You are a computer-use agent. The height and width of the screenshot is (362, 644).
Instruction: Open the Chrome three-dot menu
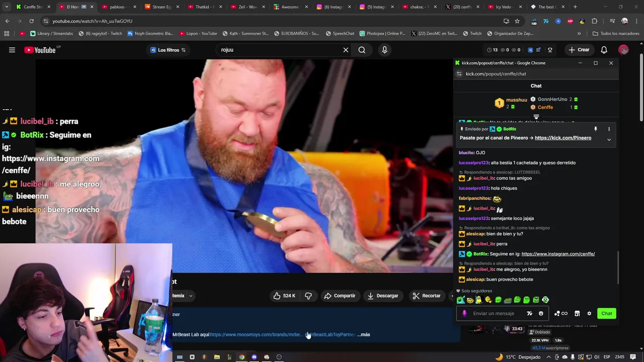636,21
